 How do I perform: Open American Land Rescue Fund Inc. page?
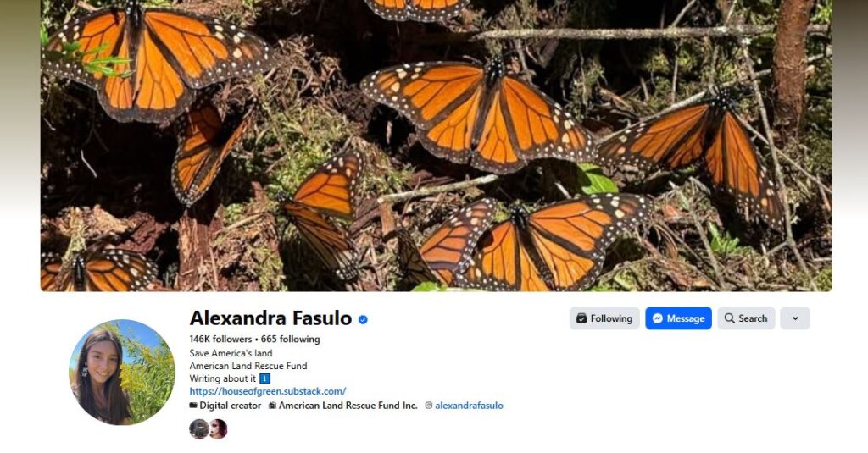click(348, 406)
